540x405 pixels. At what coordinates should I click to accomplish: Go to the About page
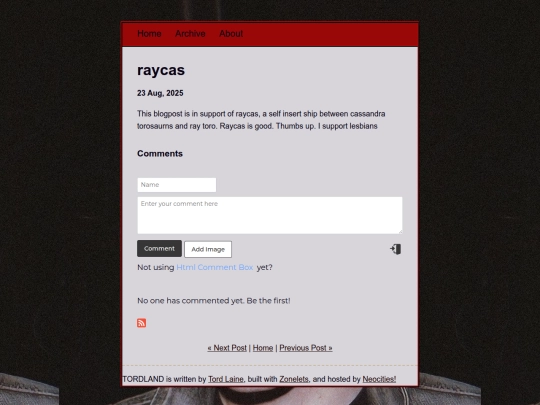pyautogui.click(x=231, y=34)
